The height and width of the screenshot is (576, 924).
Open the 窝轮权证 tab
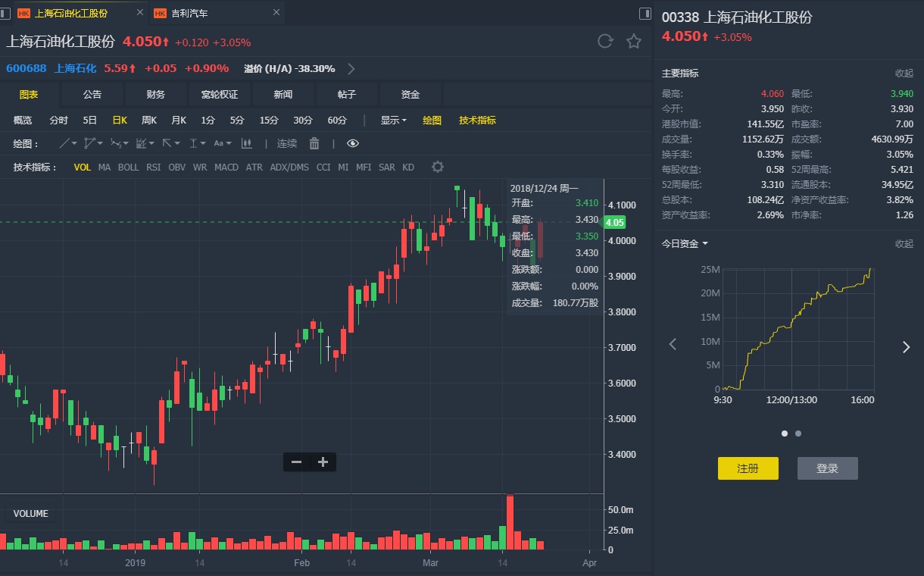(220, 95)
